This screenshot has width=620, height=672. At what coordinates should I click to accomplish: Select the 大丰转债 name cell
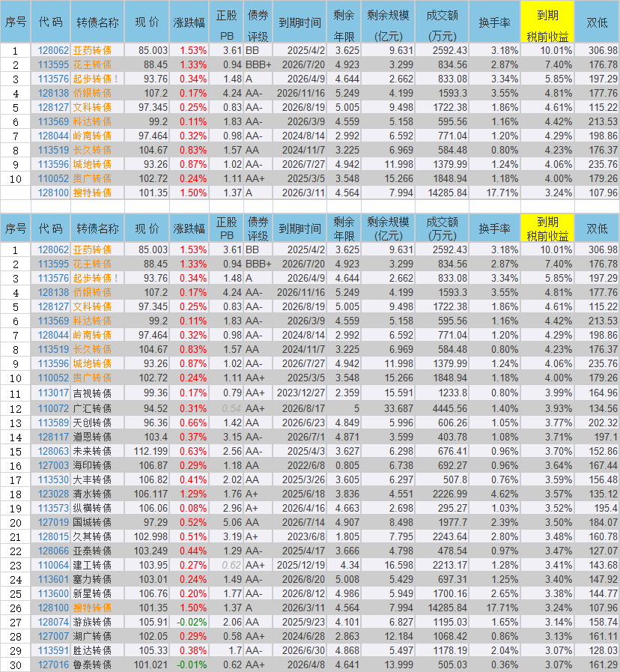[x=97, y=479]
